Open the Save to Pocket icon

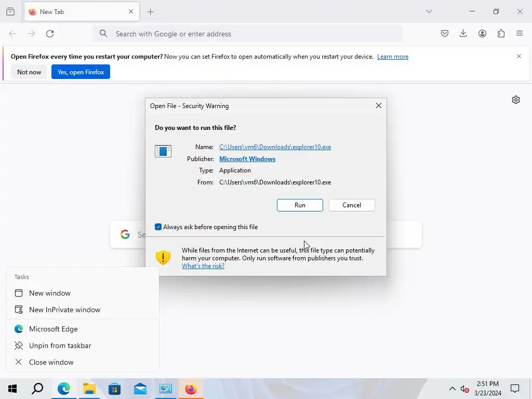pyautogui.click(x=445, y=33)
